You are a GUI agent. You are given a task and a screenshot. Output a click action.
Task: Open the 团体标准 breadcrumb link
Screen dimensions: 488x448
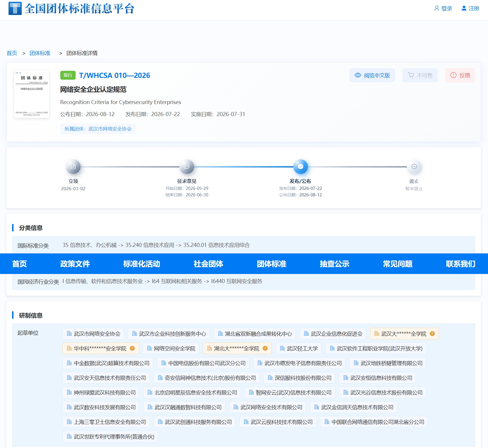(x=40, y=53)
